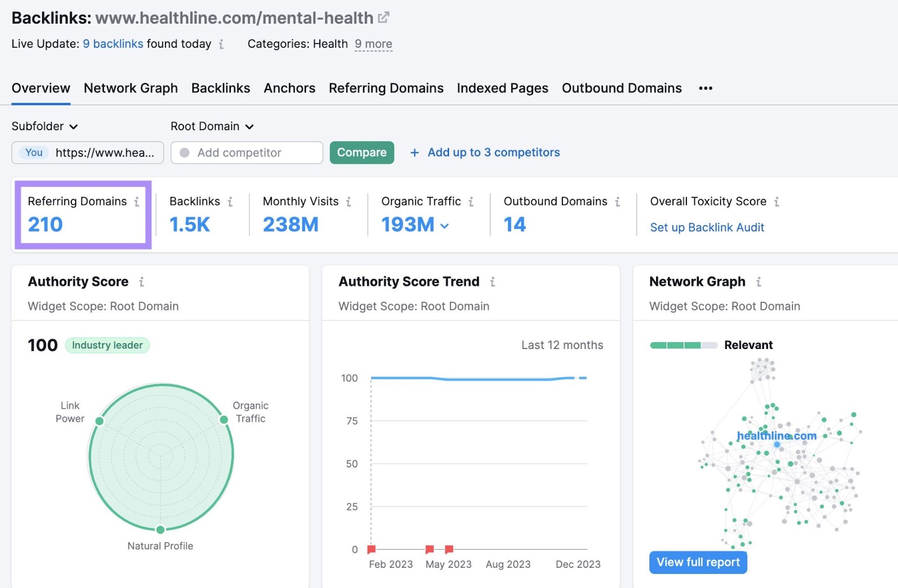Click the info icon next to Backlinks 1.5K
Image resolution: width=898 pixels, height=588 pixels.
230,201
